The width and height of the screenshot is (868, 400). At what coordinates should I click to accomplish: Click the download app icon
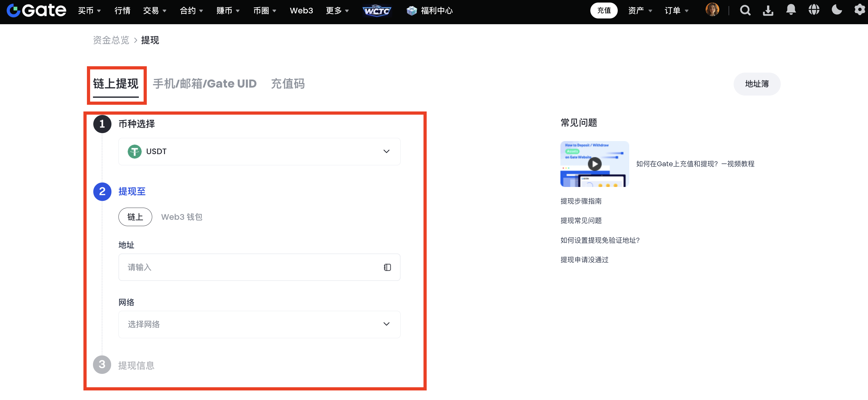[x=768, y=11]
